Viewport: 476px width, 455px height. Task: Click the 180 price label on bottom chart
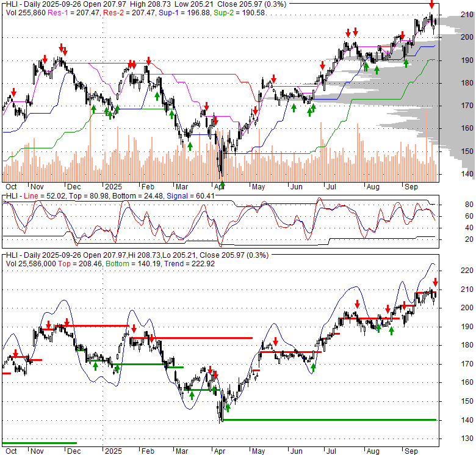coord(467,345)
